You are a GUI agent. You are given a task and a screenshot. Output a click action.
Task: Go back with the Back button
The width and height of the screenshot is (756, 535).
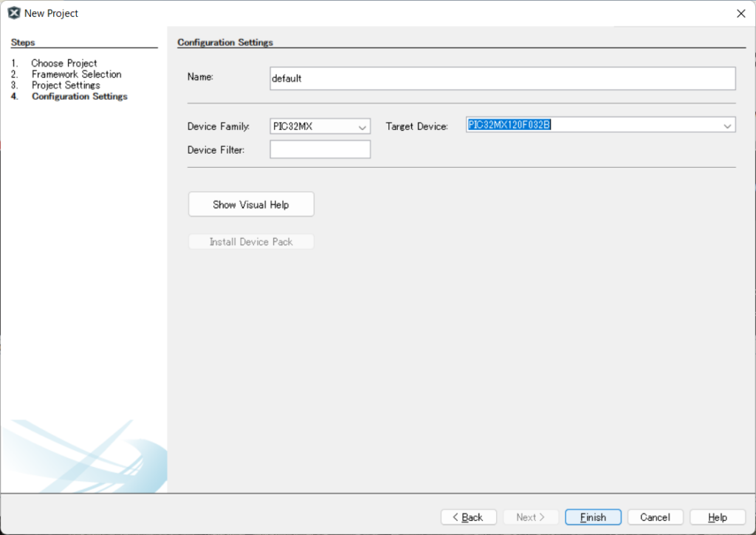(467, 517)
